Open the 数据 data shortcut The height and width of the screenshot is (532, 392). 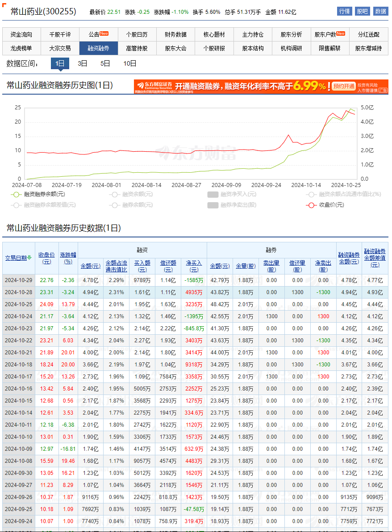click(381, 11)
